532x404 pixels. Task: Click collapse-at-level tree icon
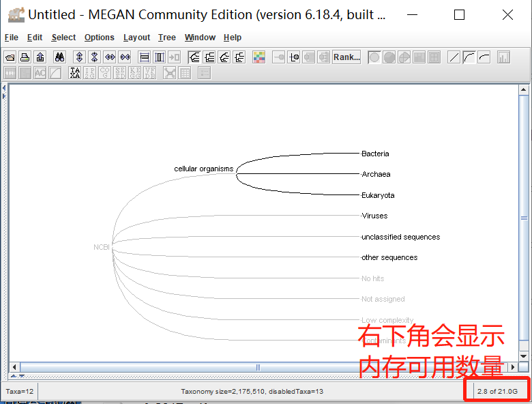324,57
